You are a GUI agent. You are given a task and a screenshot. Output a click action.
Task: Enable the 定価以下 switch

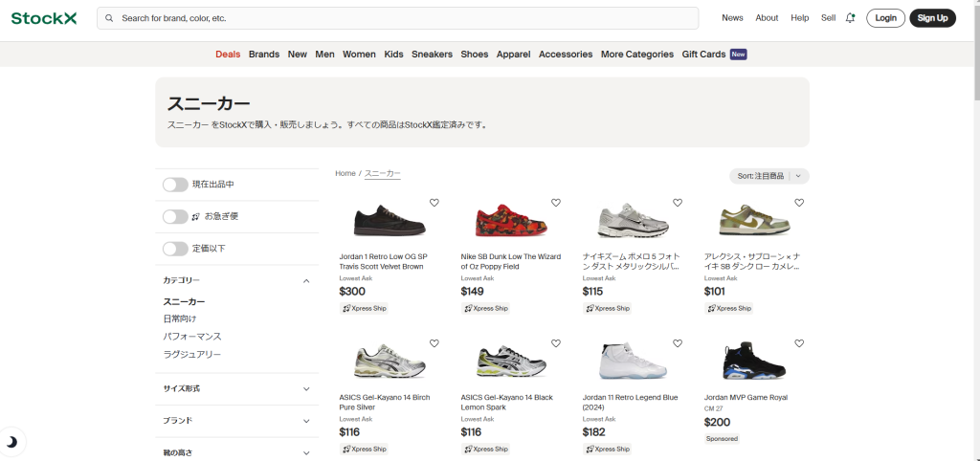click(x=175, y=249)
